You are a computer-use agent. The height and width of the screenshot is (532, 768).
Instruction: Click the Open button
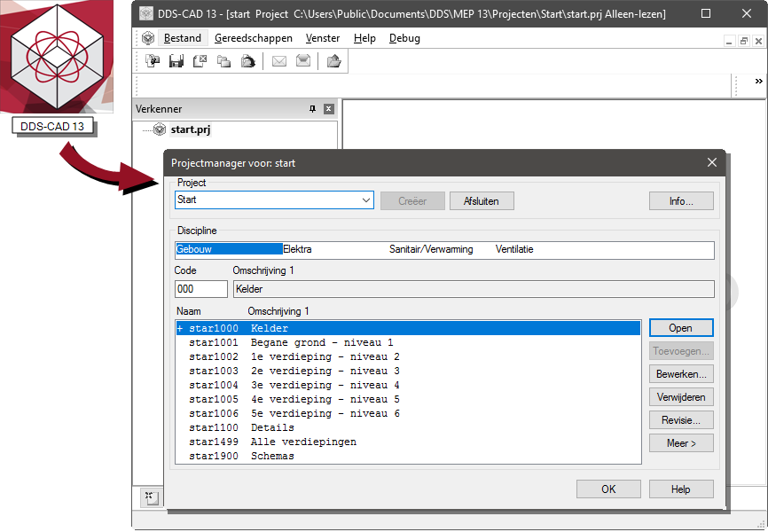pos(681,328)
